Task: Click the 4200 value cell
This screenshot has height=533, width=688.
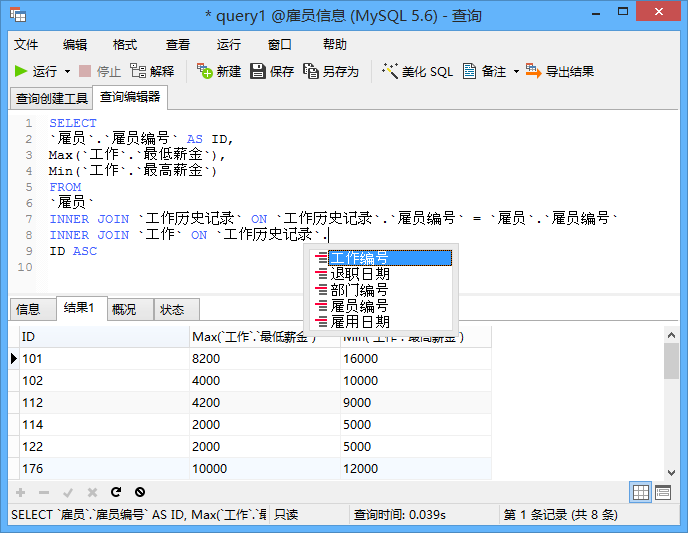Action: point(265,403)
